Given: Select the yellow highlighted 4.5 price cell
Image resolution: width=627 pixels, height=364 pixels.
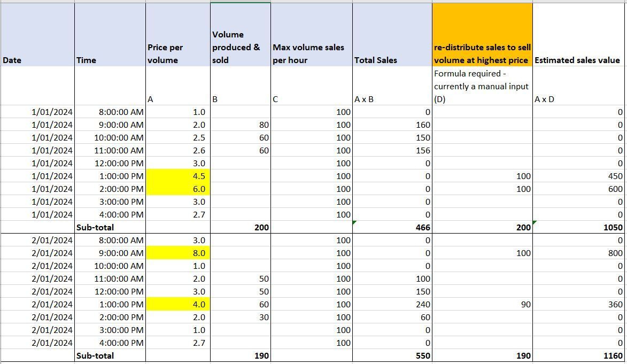Looking at the screenshot, I should pyautogui.click(x=179, y=176).
